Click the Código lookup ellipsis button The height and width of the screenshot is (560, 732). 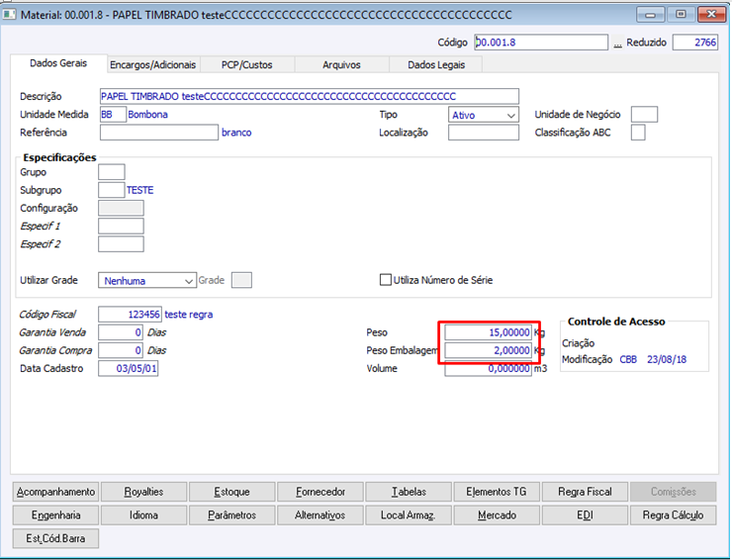(617, 43)
